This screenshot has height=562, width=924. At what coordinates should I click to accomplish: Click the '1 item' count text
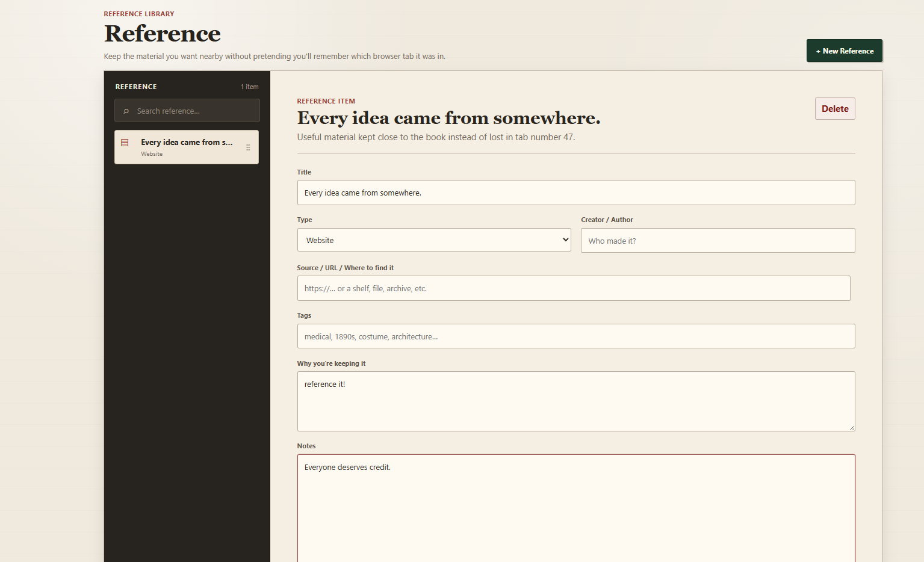point(250,87)
